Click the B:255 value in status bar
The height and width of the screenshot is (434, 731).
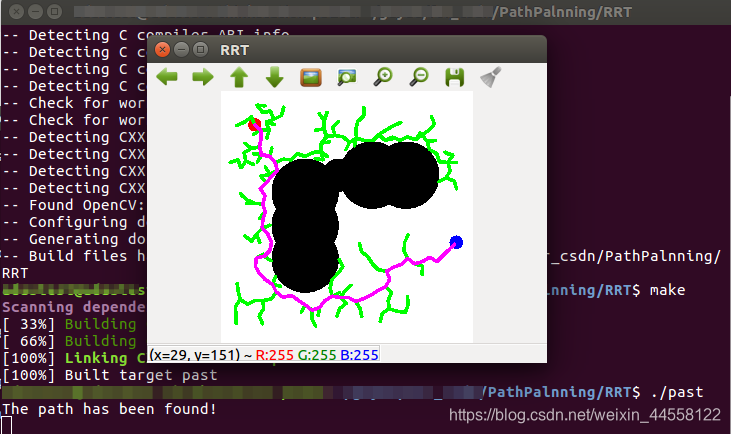[359, 355]
